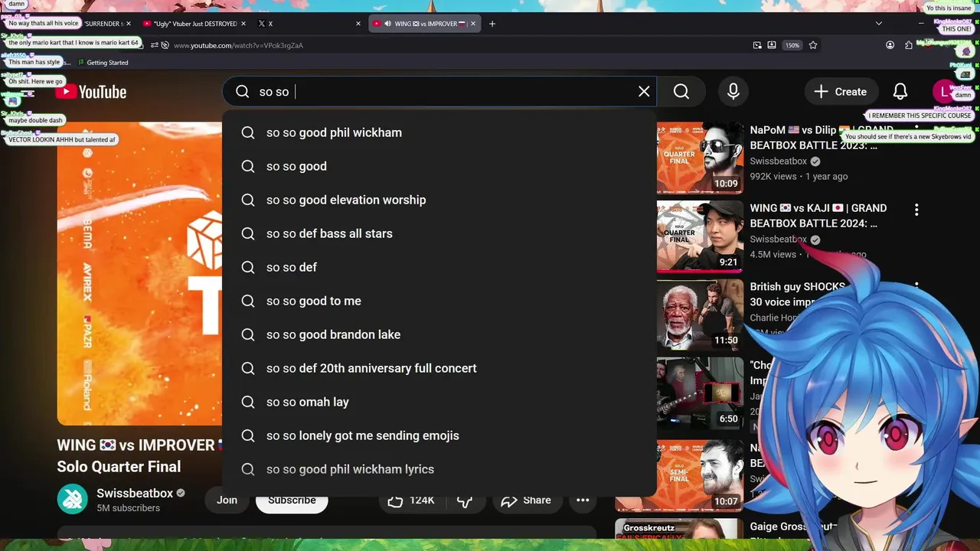Screen dimensions: 980x551
Task: Toggle picture-in-picture icon in address bar
Action: pyautogui.click(x=757, y=45)
